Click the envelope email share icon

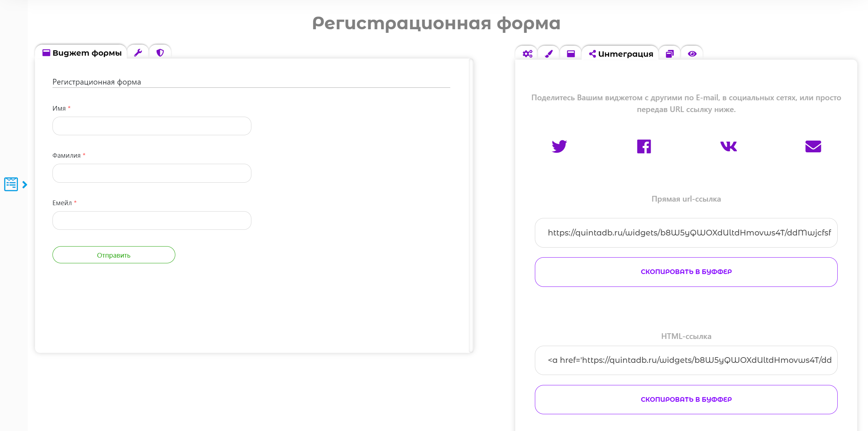tap(813, 146)
